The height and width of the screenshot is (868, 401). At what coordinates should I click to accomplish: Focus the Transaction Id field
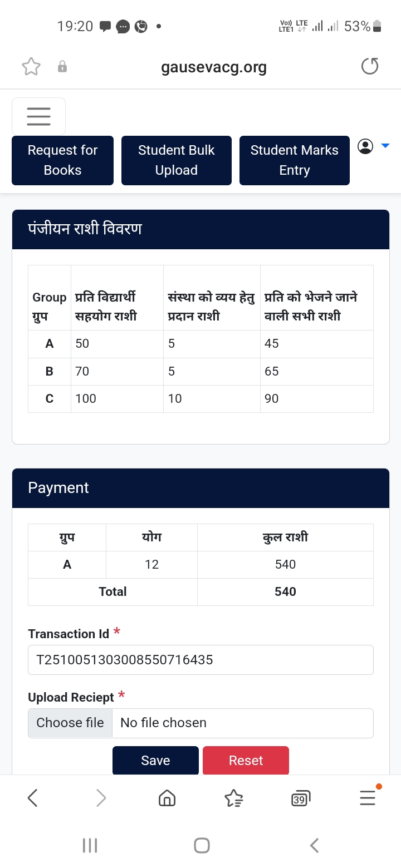(200, 660)
